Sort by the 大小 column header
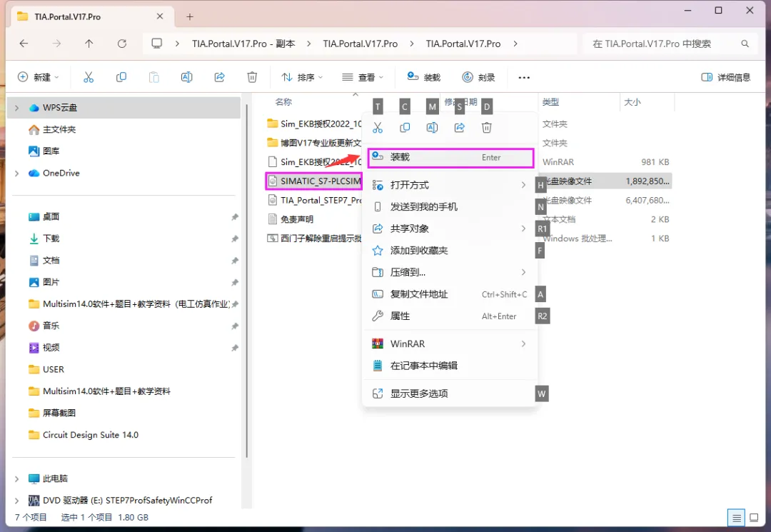This screenshot has height=532, width=771. (633, 102)
